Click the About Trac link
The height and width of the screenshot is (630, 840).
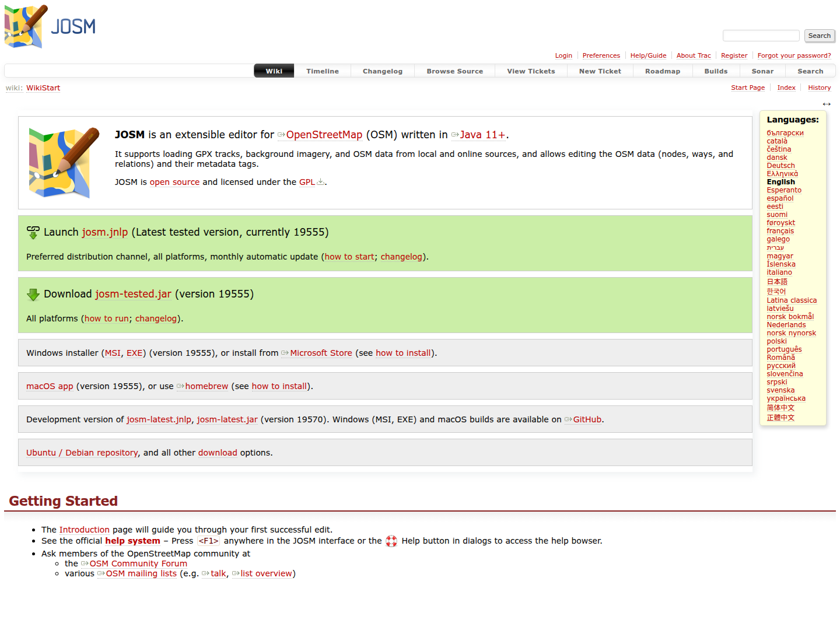(x=694, y=56)
